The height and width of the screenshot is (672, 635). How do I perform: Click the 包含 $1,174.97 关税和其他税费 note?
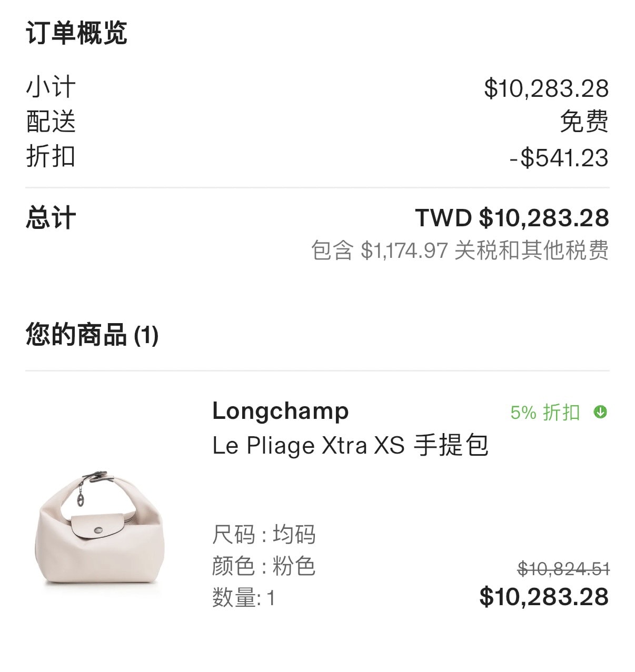click(460, 250)
